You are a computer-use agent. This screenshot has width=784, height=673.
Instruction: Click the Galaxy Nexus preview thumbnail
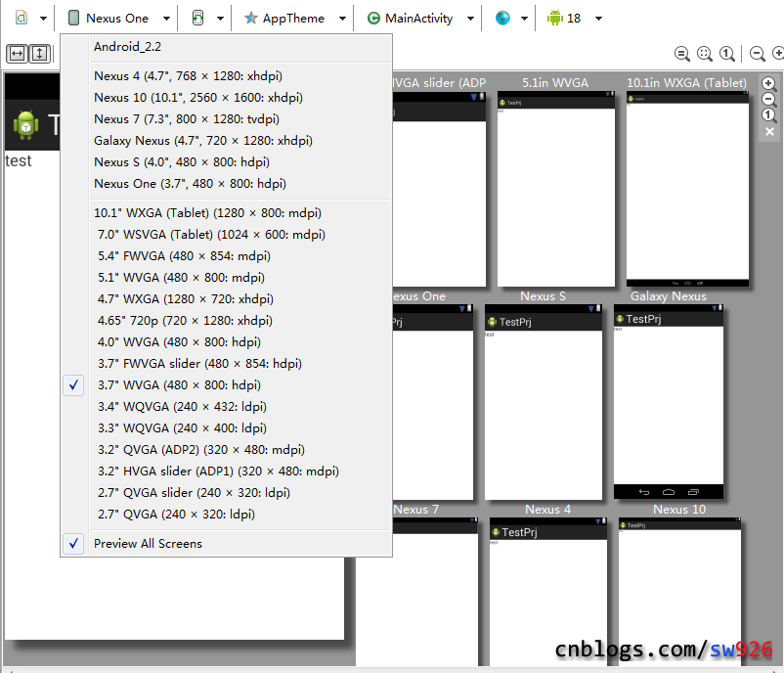(669, 402)
